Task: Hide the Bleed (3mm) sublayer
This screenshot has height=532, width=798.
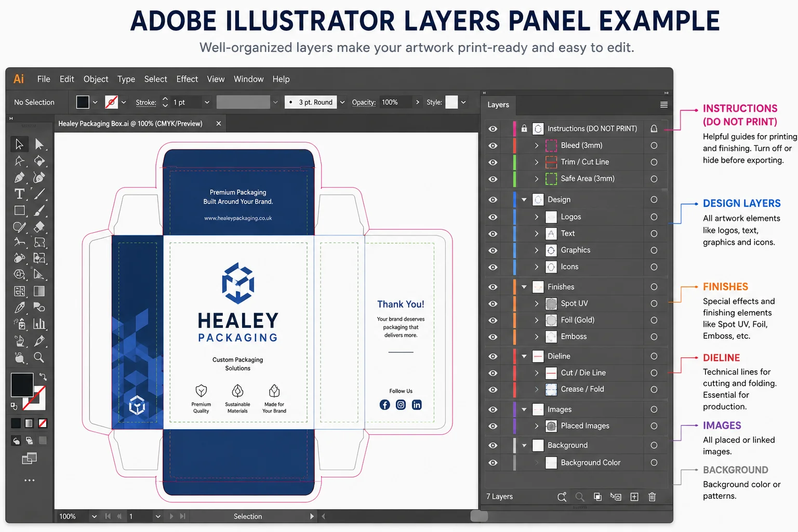Action: point(493,146)
